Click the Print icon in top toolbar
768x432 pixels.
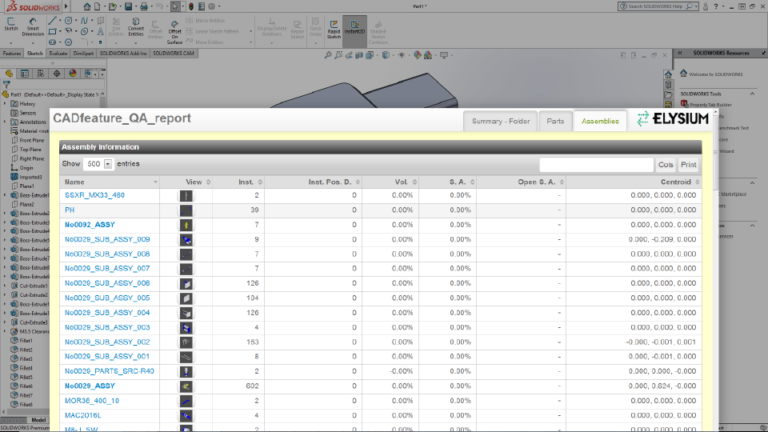pos(144,6)
